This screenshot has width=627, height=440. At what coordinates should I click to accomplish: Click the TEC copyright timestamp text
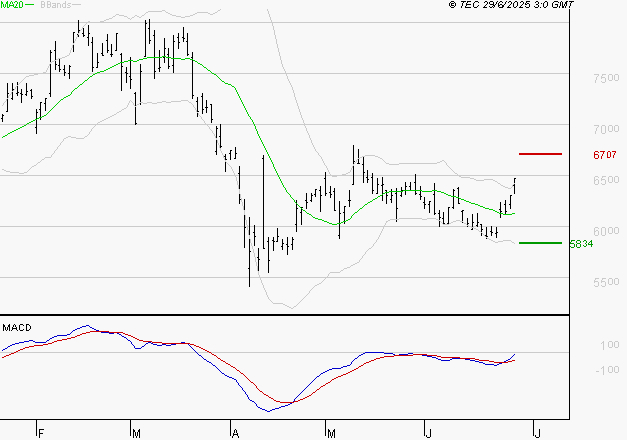pyautogui.click(x=511, y=4)
